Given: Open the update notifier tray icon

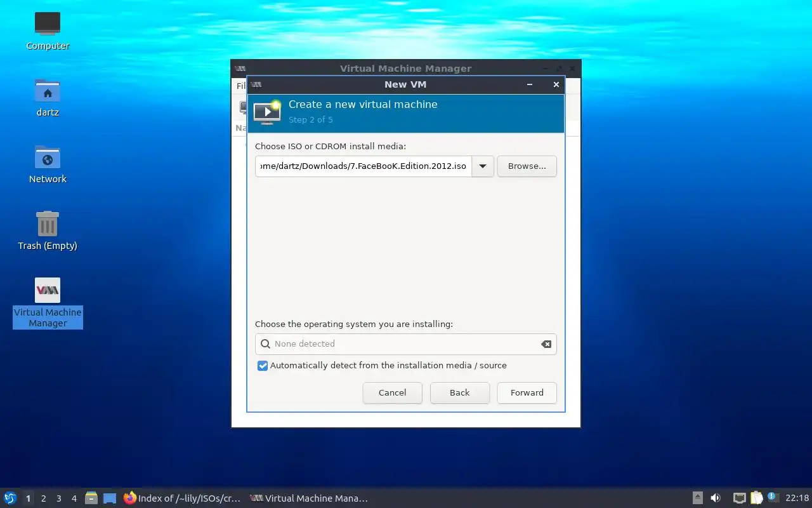Looking at the screenshot, I should pyautogui.click(x=773, y=497).
